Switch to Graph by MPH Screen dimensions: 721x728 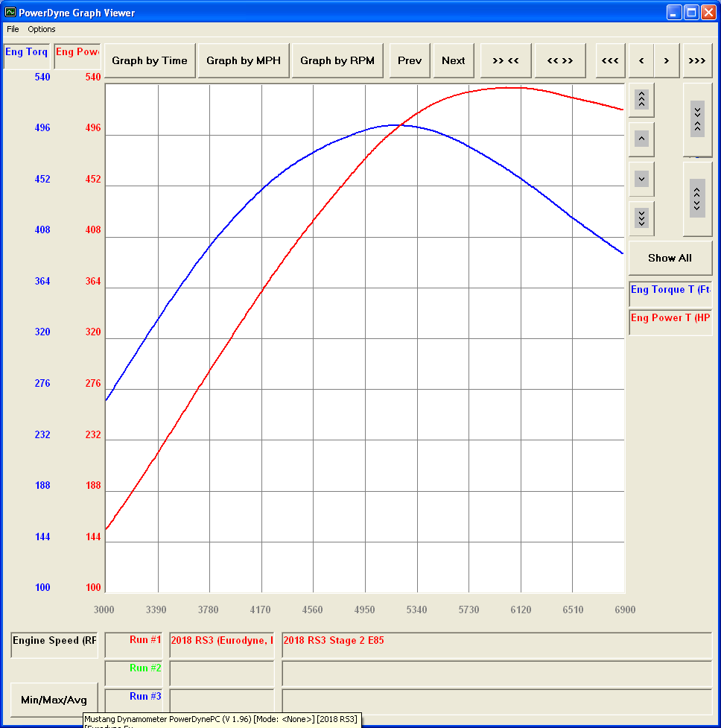tap(244, 60)
